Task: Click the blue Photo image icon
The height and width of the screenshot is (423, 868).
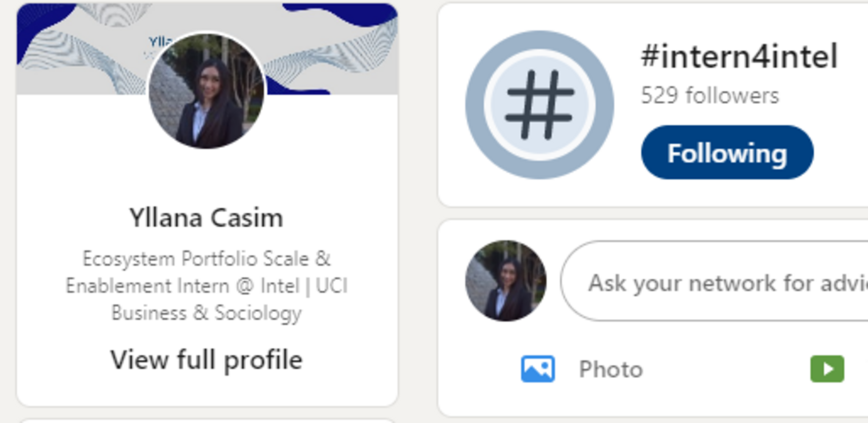Action: [x=537, y=369]
